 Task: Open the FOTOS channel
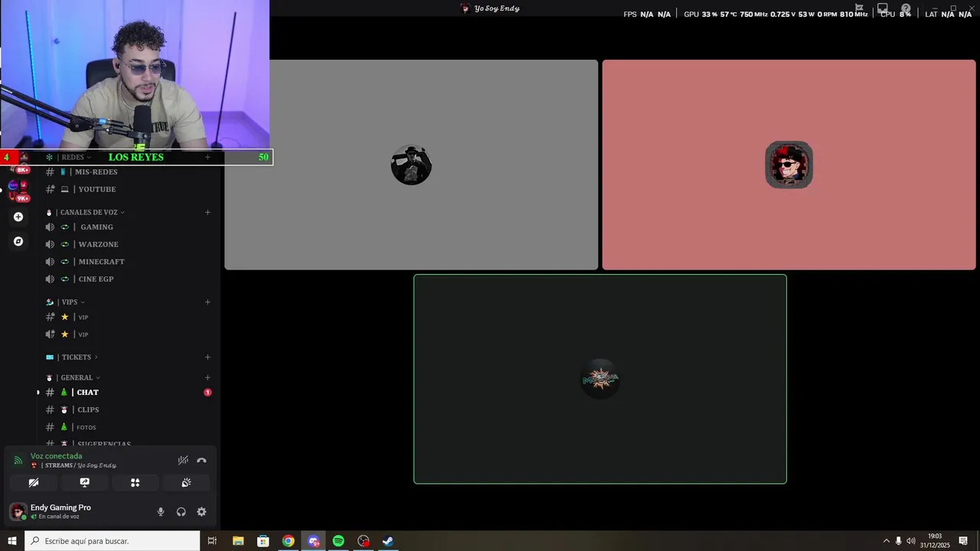(x=129, y=427)
